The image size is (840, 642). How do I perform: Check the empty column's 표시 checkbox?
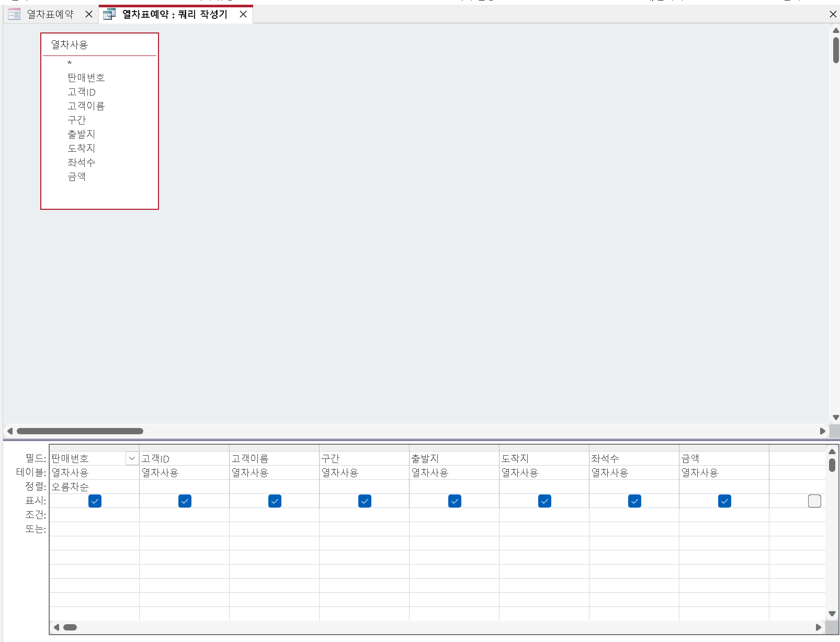pos(814,501)
